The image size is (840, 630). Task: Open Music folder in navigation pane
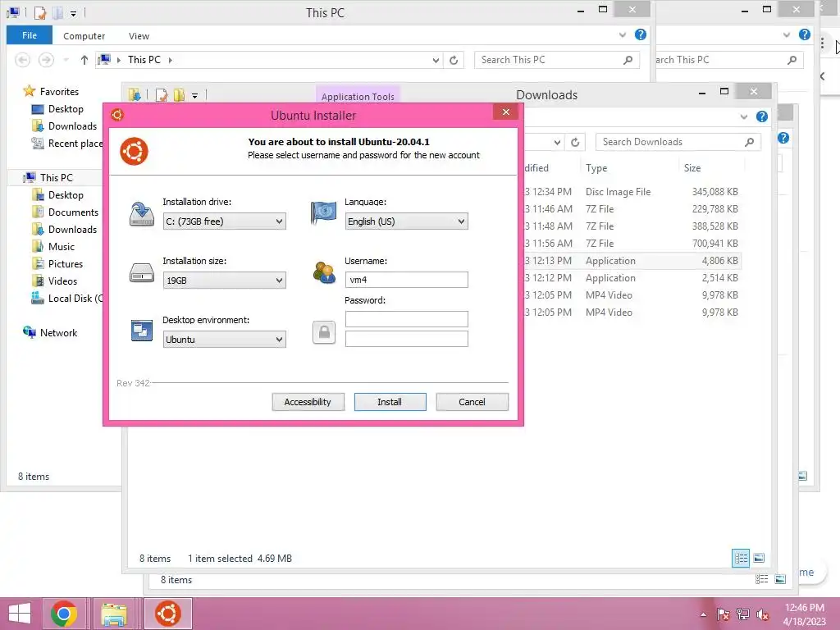pyautogui.click(x=61, y=246)
